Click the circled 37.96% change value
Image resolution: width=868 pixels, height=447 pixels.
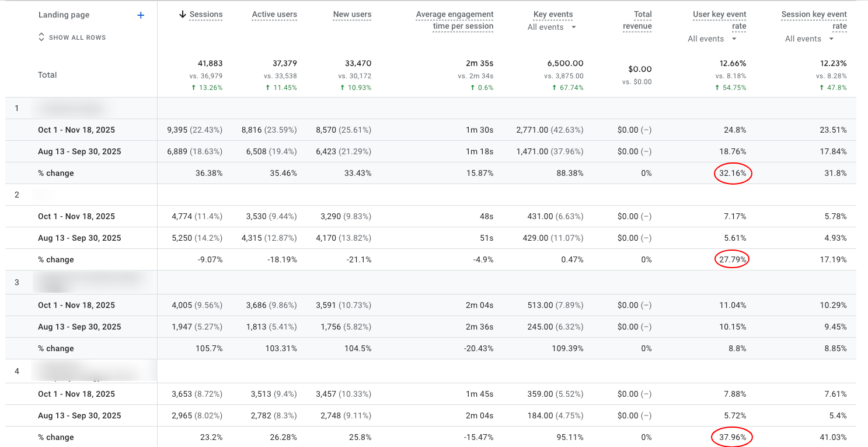pyautogui.click(x=732, y=437)
